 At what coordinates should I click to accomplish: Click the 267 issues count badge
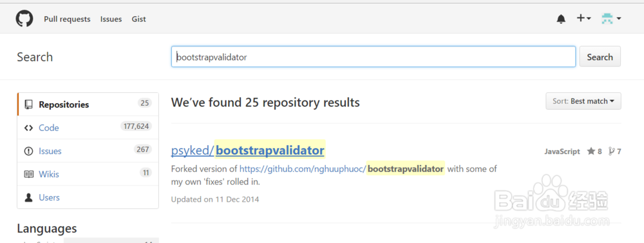[142, 150]
